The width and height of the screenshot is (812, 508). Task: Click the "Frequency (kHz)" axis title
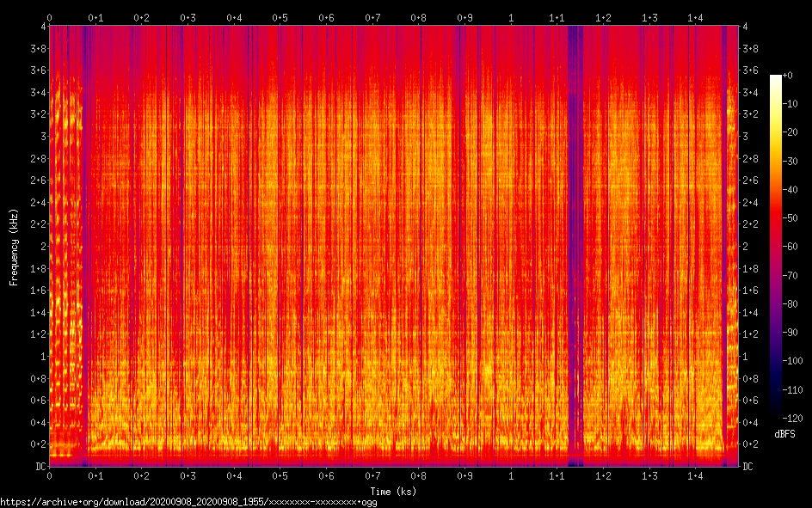click(14, 248)
